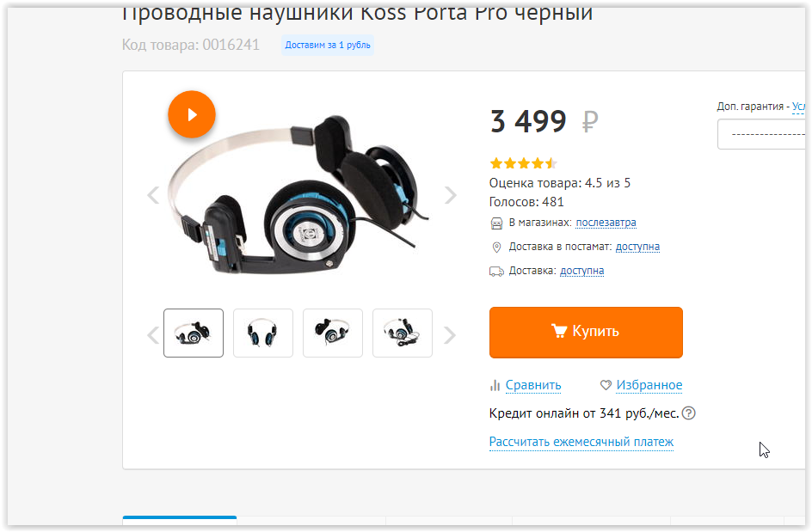Select the first headphone thumbnail

coord(194,333)
